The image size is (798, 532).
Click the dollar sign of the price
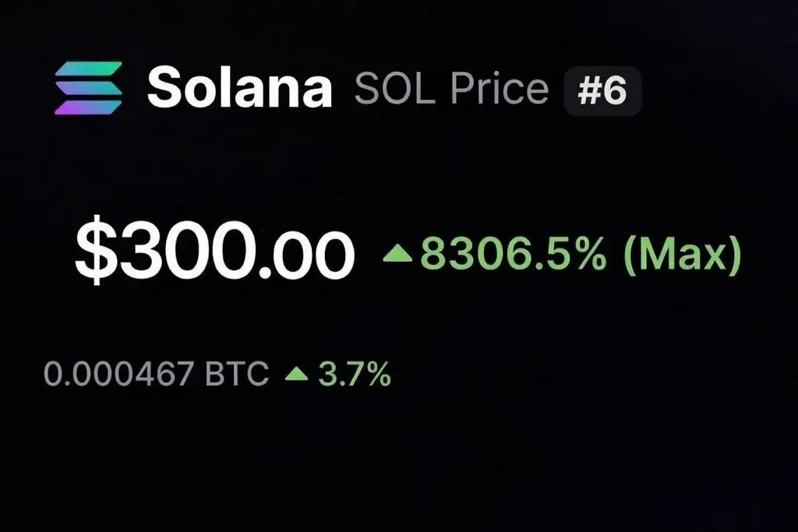pos(93,255)
